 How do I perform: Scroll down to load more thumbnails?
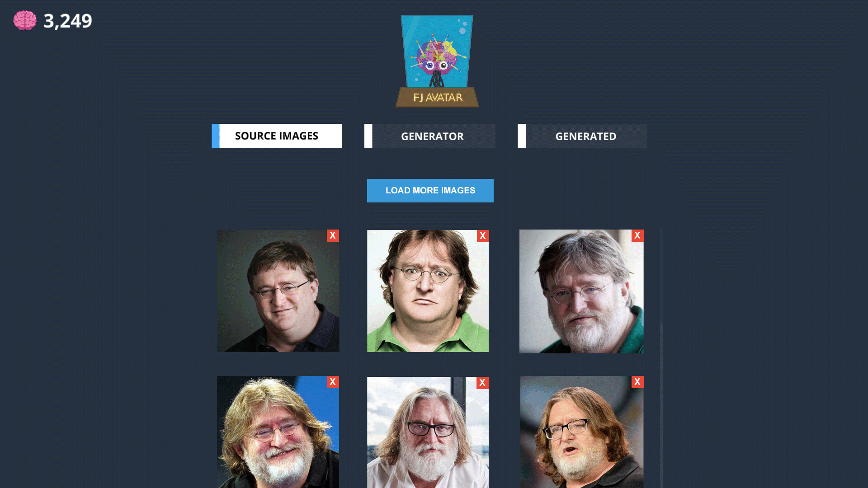(x=430, y=190)
